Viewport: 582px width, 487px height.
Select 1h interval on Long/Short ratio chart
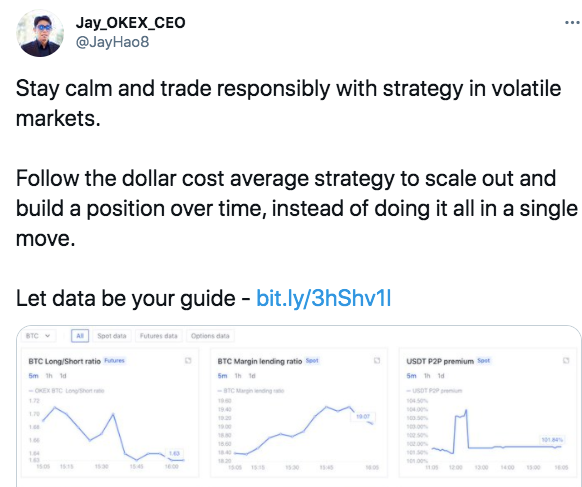coord(49,376)
